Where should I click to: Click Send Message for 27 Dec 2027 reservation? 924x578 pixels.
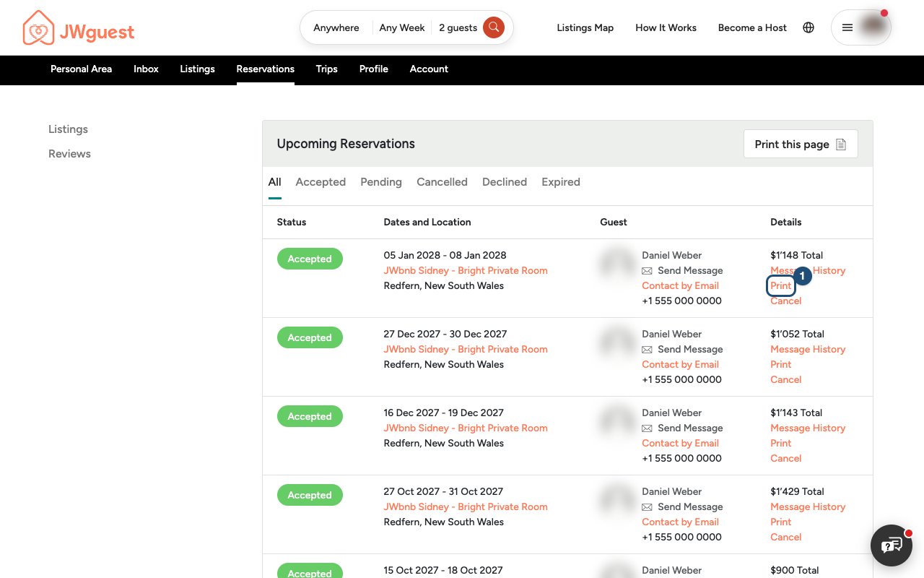click(690, 350)
